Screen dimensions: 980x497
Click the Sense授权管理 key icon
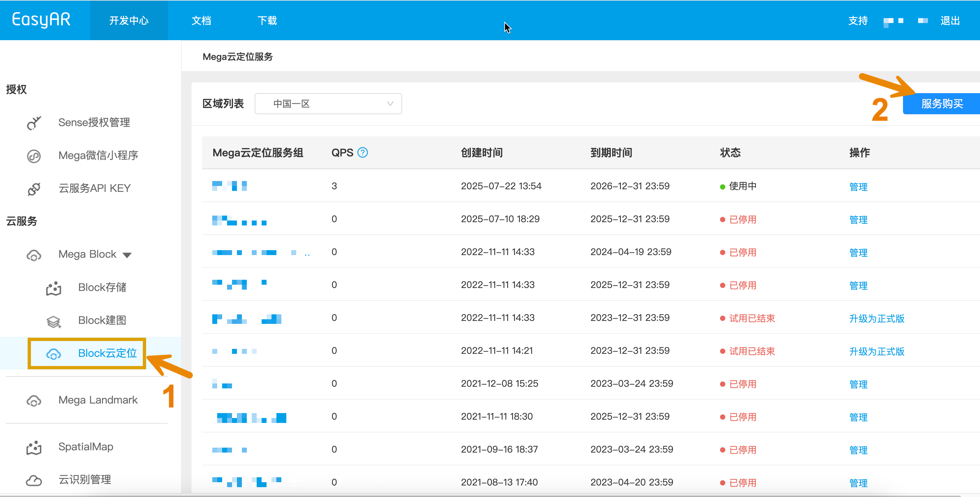(34, 123)
